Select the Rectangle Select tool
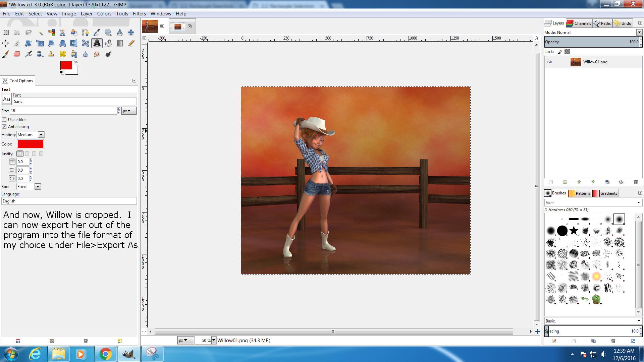 click(x=6, y=33)
